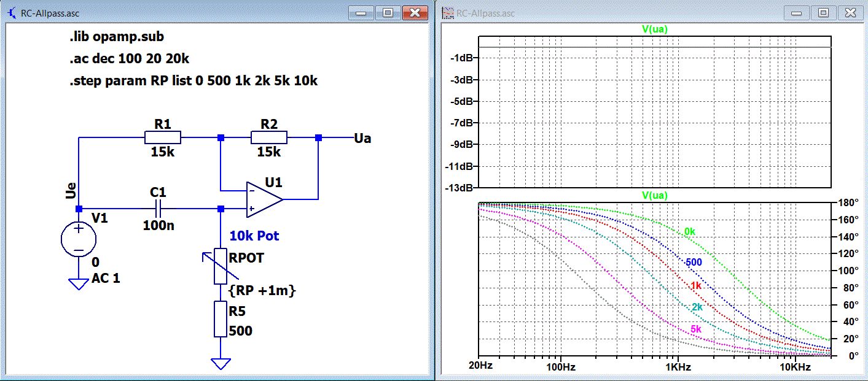Select the .step param RP list directive
The width and height of the screenshot is (868, 381).
pyautogui.click(x=193, y=81)
